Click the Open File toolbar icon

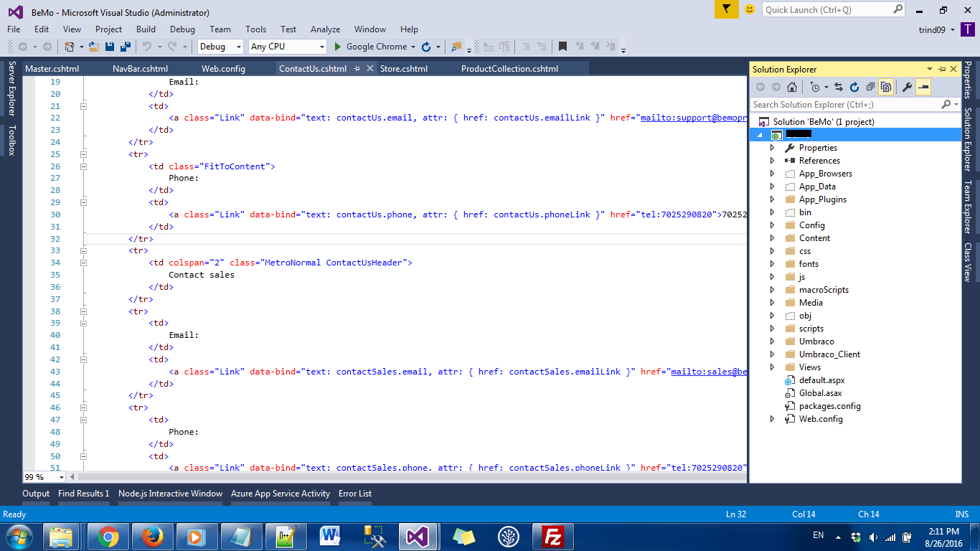coord(94,47)
